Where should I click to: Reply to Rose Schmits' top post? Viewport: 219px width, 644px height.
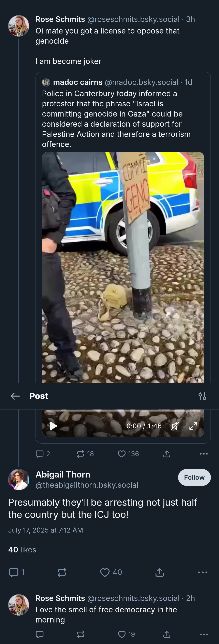click(43, 454)
